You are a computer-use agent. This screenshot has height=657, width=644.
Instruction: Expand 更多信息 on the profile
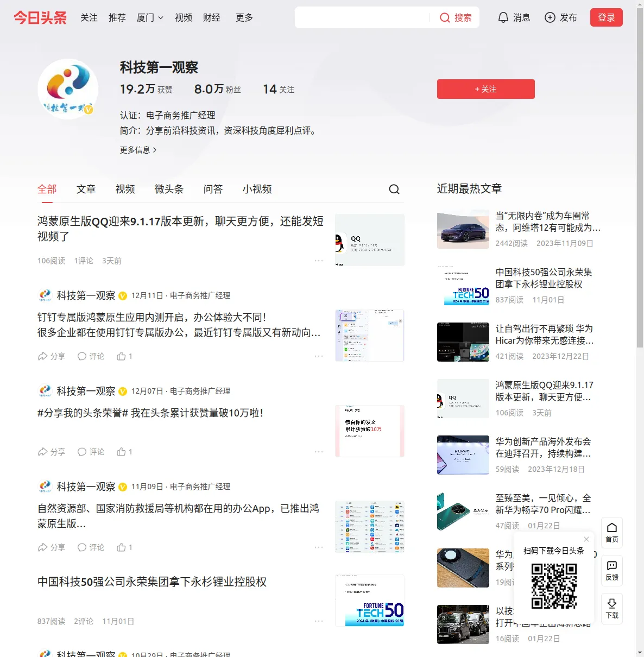pyautogui.click(x=138, y=150)
